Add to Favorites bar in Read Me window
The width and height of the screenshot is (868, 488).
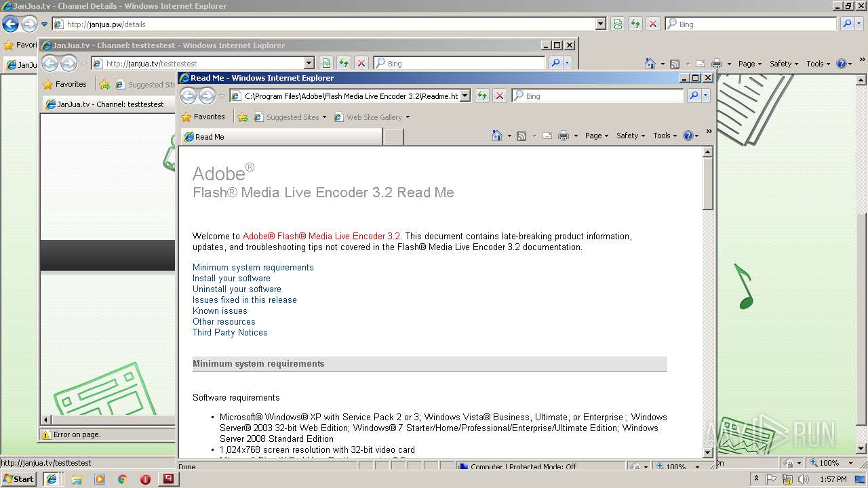coord(243,117)
